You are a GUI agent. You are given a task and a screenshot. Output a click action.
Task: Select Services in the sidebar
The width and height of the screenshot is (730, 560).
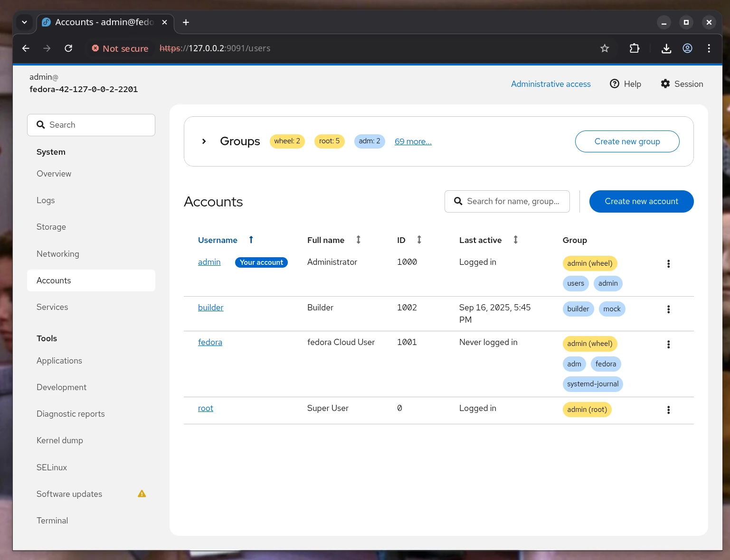click(x=52, y=307)
